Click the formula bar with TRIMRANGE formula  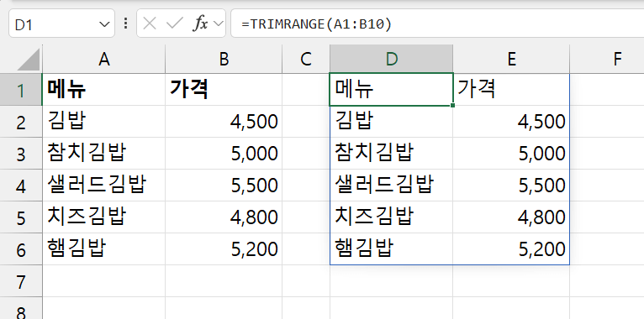tap(437, 24)
